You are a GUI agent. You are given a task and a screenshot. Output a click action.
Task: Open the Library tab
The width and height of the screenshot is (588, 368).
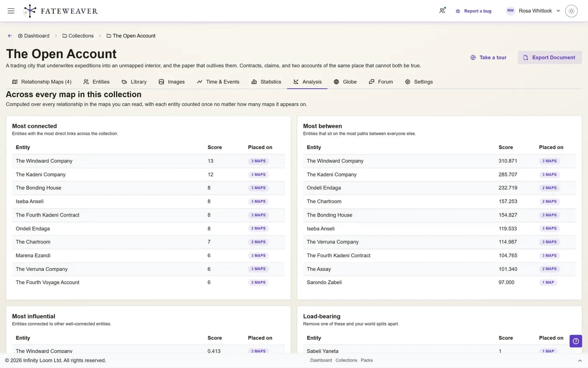coord(134,82)
